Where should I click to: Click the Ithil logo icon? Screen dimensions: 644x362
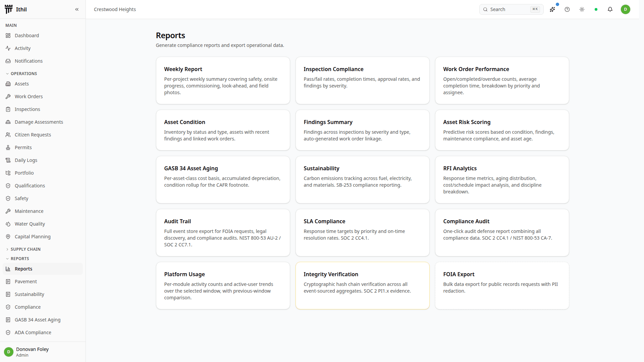[x=9, y=9]
